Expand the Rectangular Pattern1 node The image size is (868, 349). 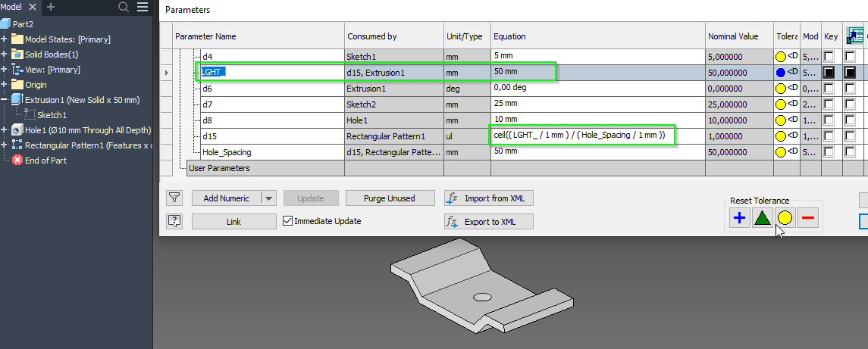tap(4, 145)
